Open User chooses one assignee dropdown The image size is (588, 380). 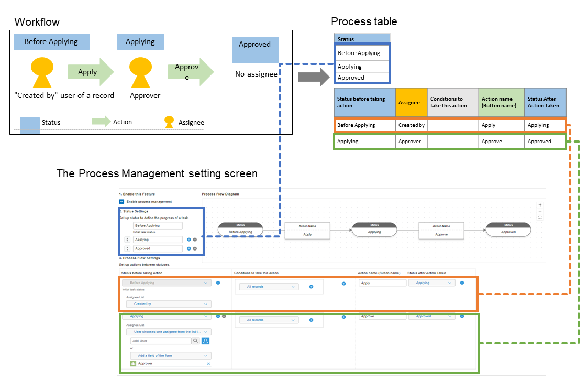pos(169,332)
